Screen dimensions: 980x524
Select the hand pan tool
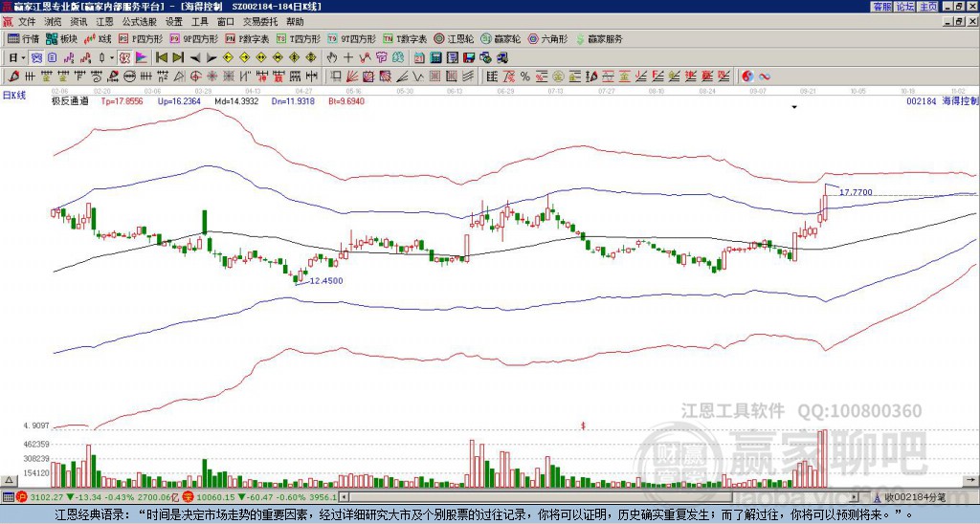tap(332, 58)
